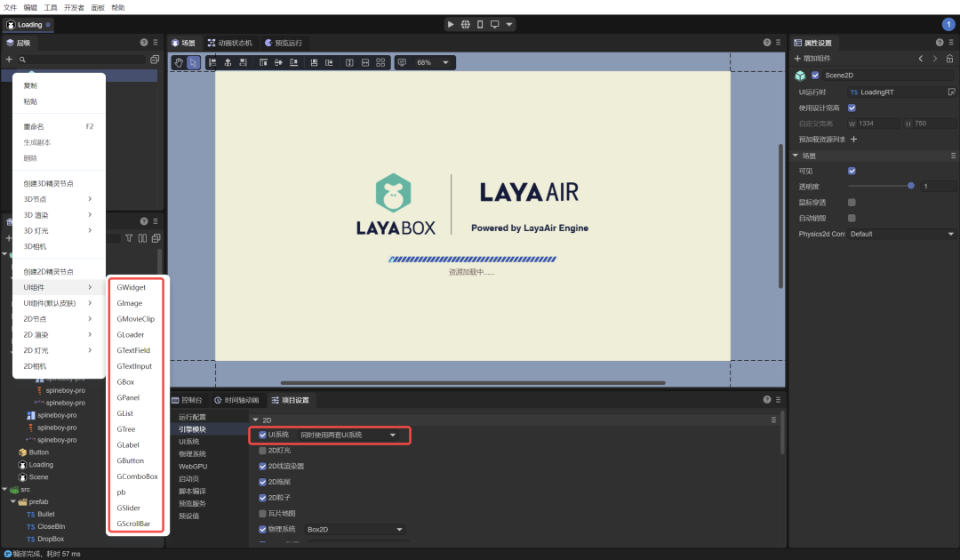960x560 pixels.
Task: Click the project panel filter funnel icon
Action: pyautogui.click(x=129, y=238)
